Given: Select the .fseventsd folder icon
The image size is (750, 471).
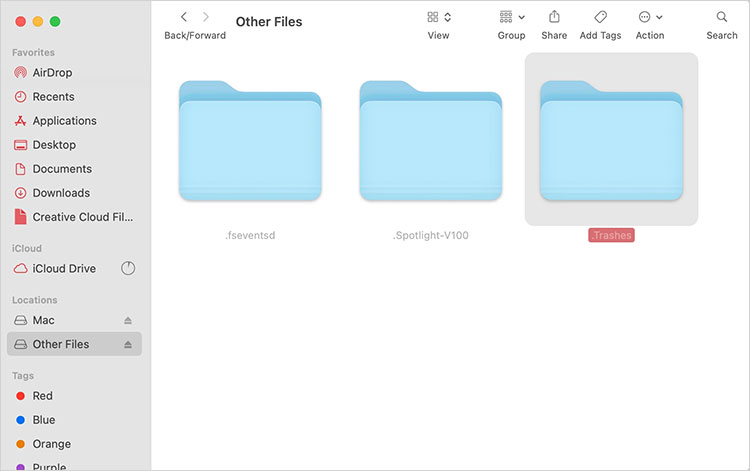Looking at the screenshot, I should click(x=250, y=140).
